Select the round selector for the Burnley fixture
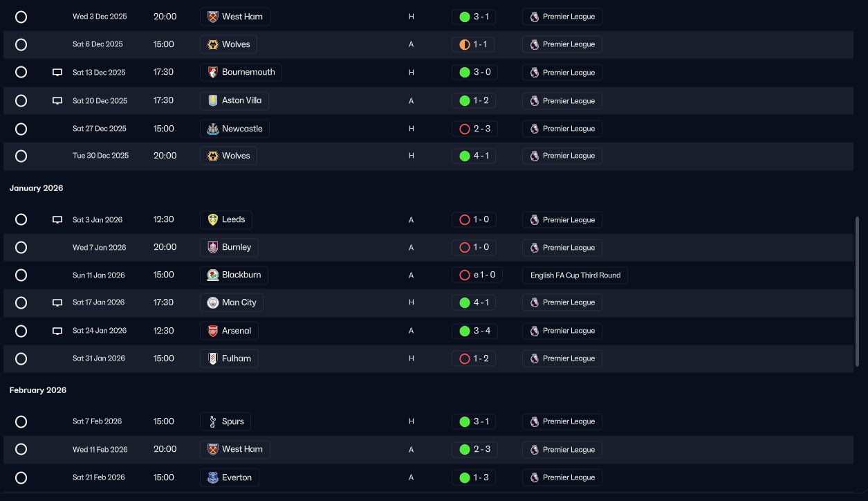868x501 pixels. click(21, 247)
